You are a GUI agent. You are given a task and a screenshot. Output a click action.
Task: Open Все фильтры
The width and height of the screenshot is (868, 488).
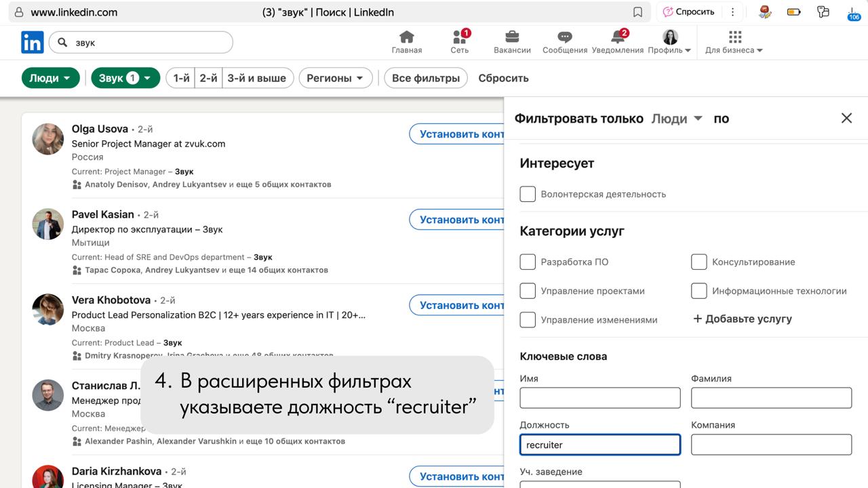(426, 78)
